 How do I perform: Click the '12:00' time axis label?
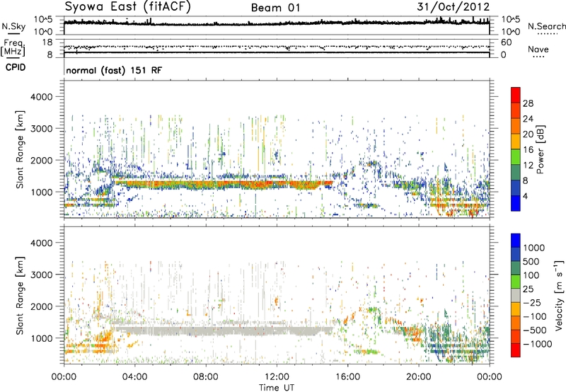click(x=277, y=377)
